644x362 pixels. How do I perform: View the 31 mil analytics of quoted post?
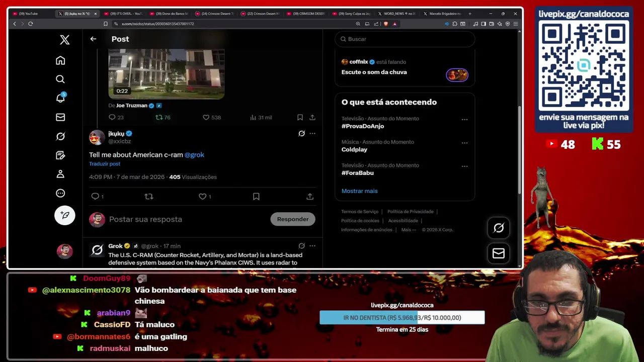[261, 117]
